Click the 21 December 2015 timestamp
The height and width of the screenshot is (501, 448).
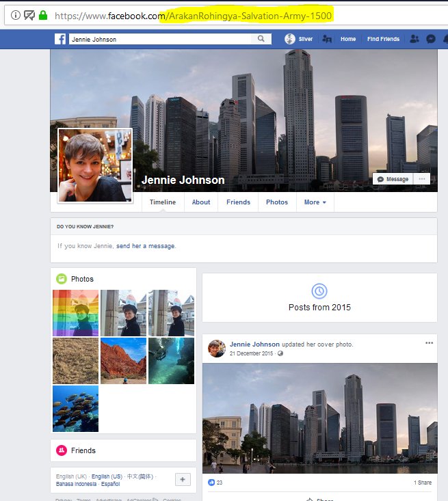coord(251,353)
